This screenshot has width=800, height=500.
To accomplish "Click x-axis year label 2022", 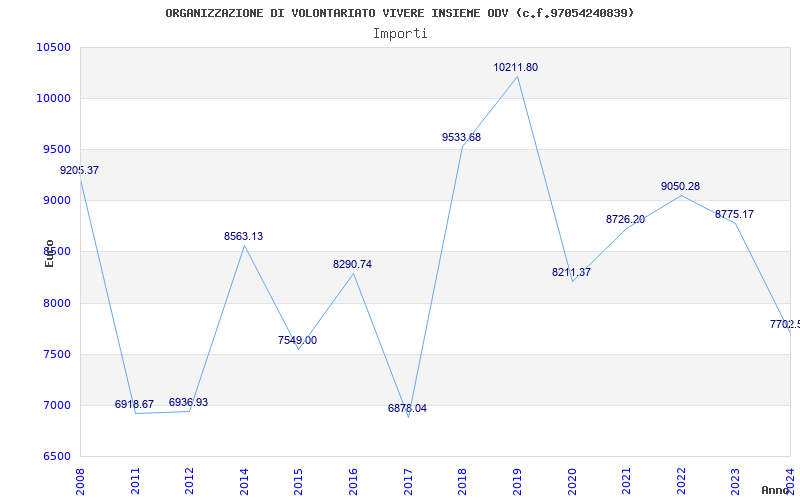I will tap(681, 482).
